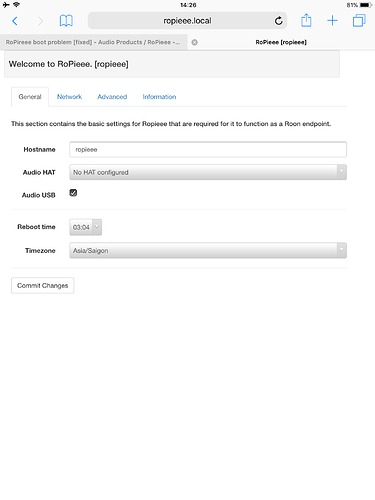The width and height of the screenshot is (375, 500).
Task: Tap the address bar ropieee.local
Action: (x=187, y=21)
